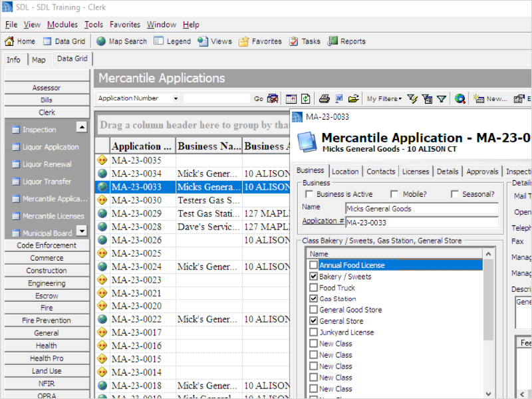Uncheck Bakery / Sweets class
532x399 pixels.
point(313,276)
